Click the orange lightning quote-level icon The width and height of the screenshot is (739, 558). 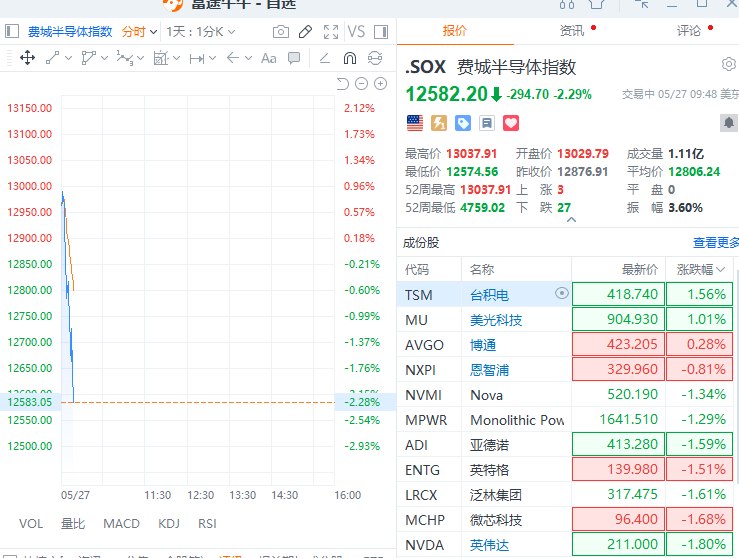(439, 123)
